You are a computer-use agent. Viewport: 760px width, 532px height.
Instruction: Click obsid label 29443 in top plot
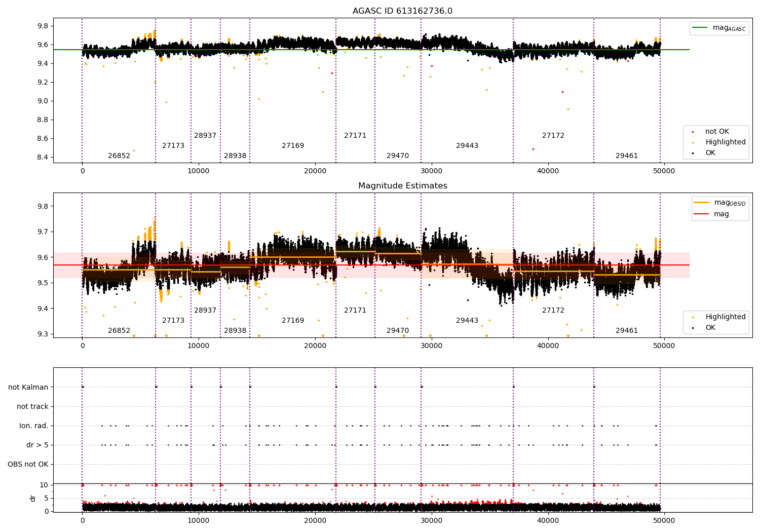(467, 146)
